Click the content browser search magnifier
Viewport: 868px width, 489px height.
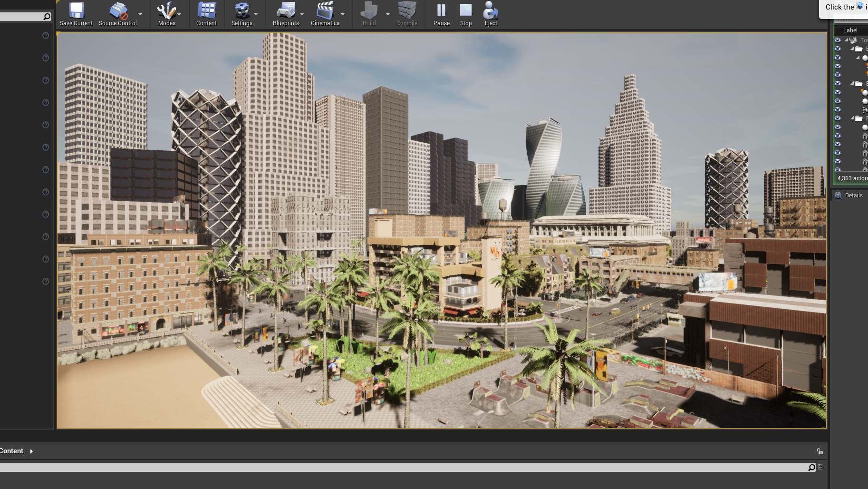pyautogui.click(x=811, y=468)
